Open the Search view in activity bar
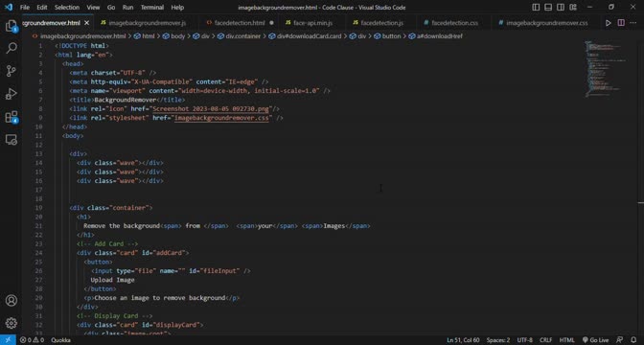Viewport: 644px width, 345px height. [11, 48]
